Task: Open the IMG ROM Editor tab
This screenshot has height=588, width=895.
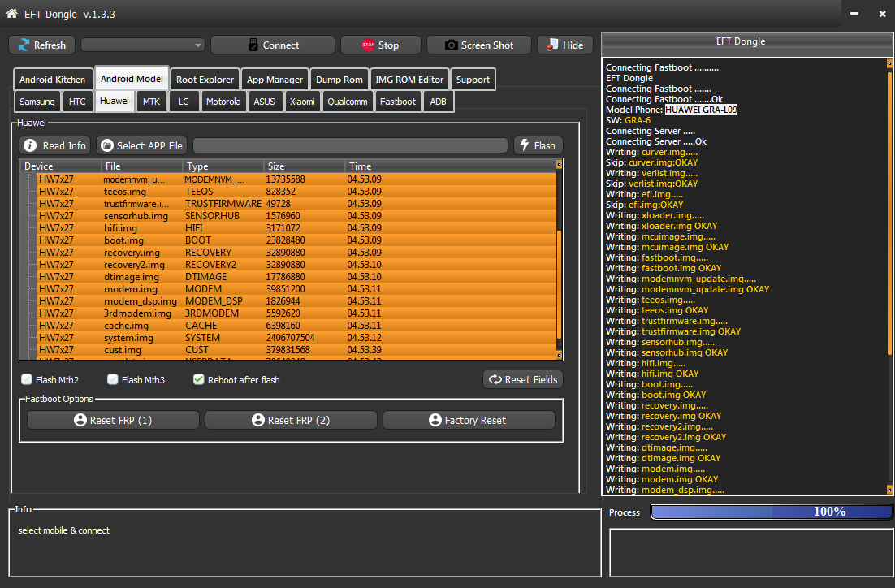Action: pos(409,80)
